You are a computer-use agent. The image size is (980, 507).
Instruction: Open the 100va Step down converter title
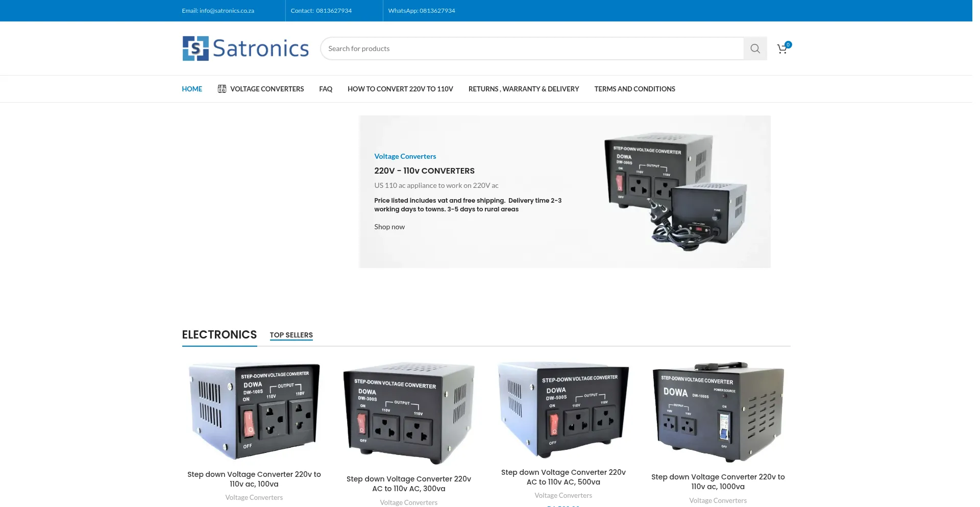(x=254, y=479)
